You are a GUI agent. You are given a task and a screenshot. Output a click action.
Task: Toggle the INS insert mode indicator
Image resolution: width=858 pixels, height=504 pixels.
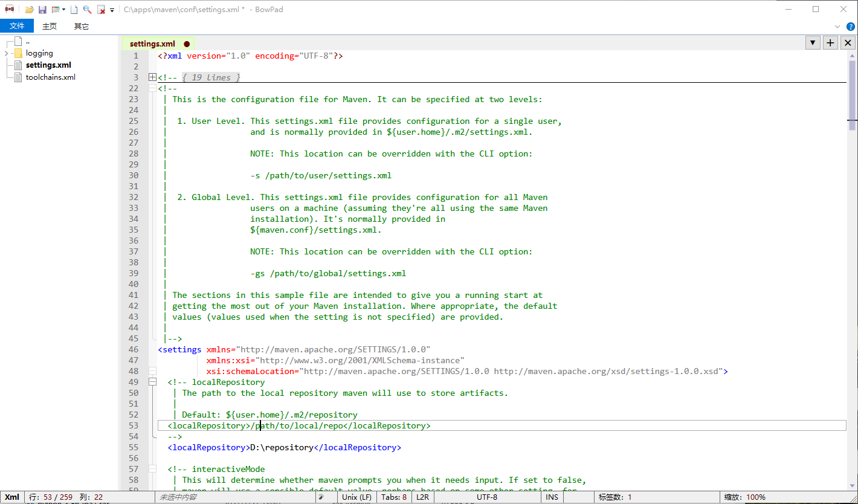552,497
